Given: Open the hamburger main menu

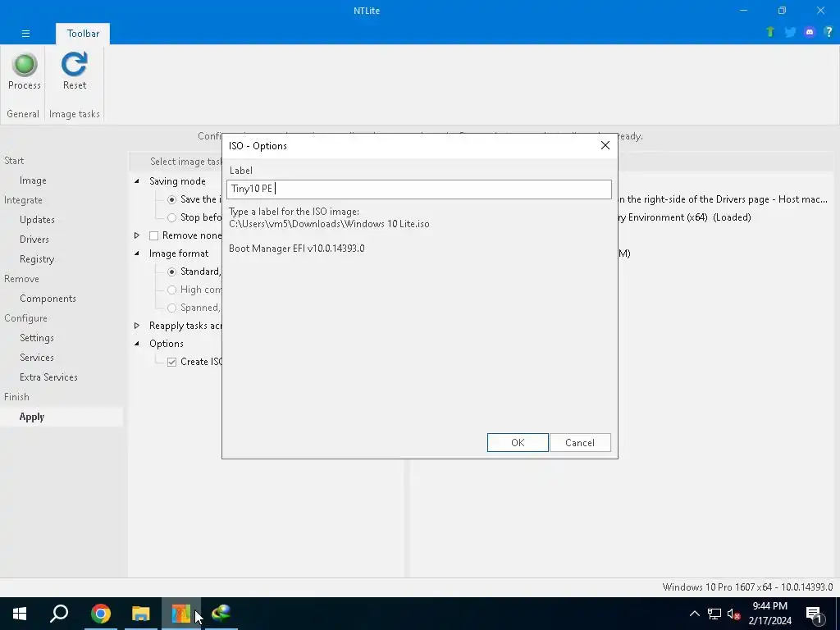Looking at the screenshot, I should [25, 33].
